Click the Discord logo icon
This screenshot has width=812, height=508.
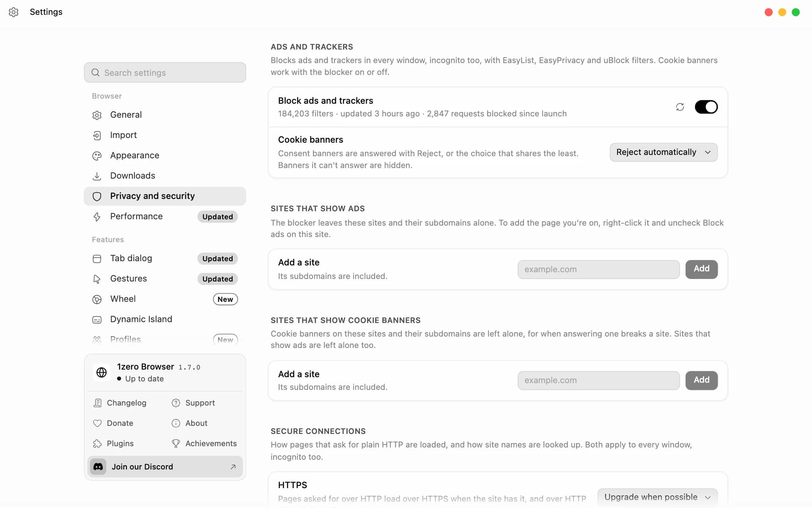tap(98, 467)
